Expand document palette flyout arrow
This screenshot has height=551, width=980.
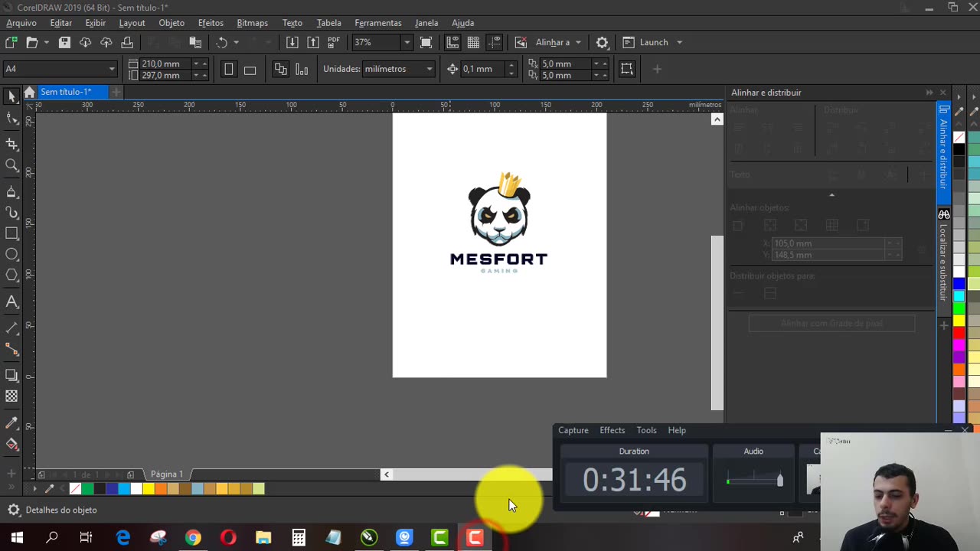pos(34,488)
